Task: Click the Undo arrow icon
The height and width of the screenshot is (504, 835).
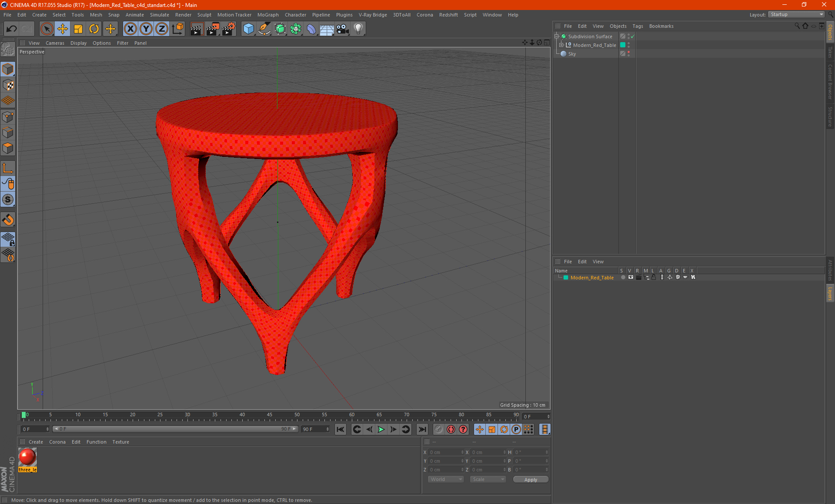Action: point(12,29)
